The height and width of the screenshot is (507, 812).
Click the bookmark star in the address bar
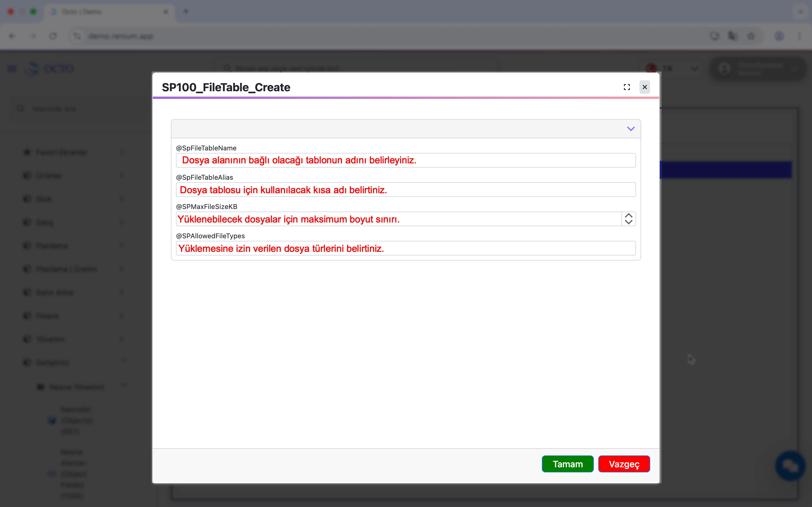(751, 36)
